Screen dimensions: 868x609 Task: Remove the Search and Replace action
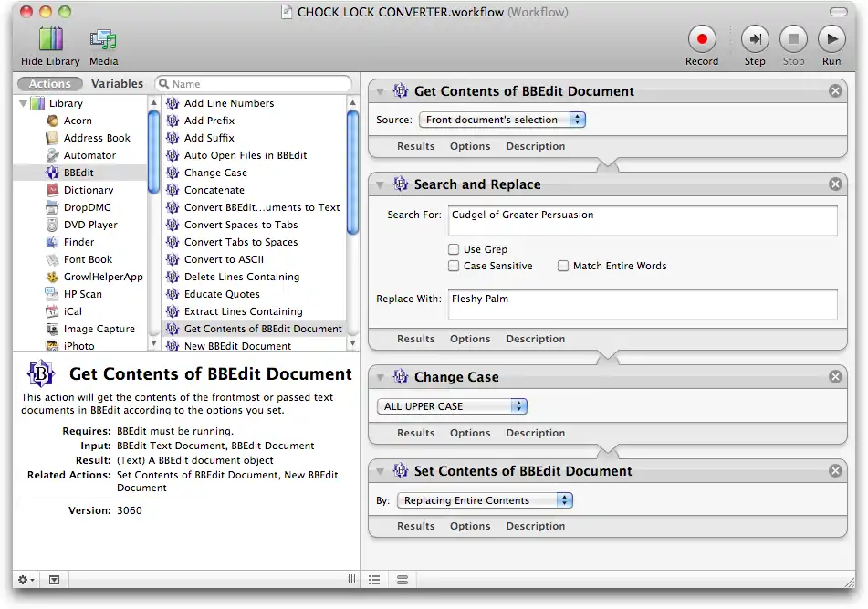click(834, 184)
